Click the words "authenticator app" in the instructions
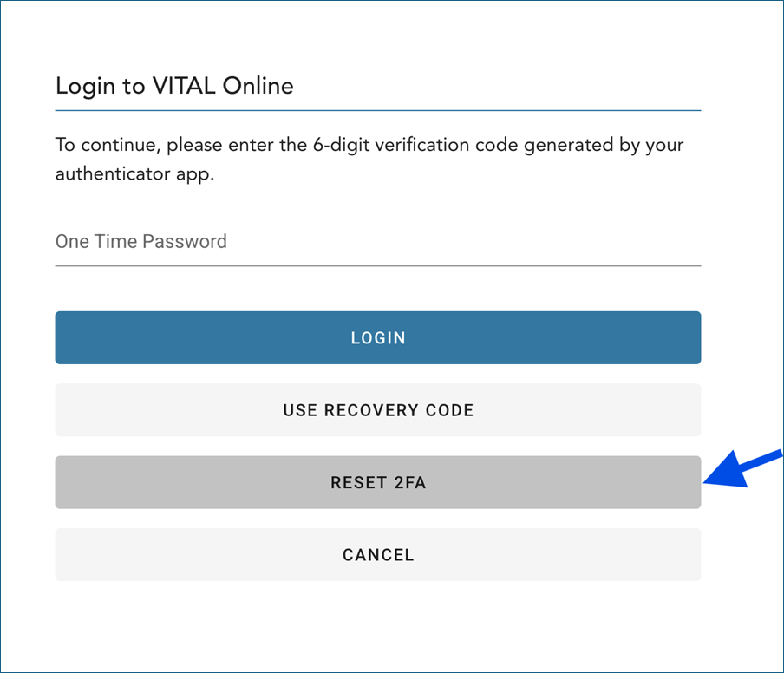784x673 pixels. click(x=134, y=174)
